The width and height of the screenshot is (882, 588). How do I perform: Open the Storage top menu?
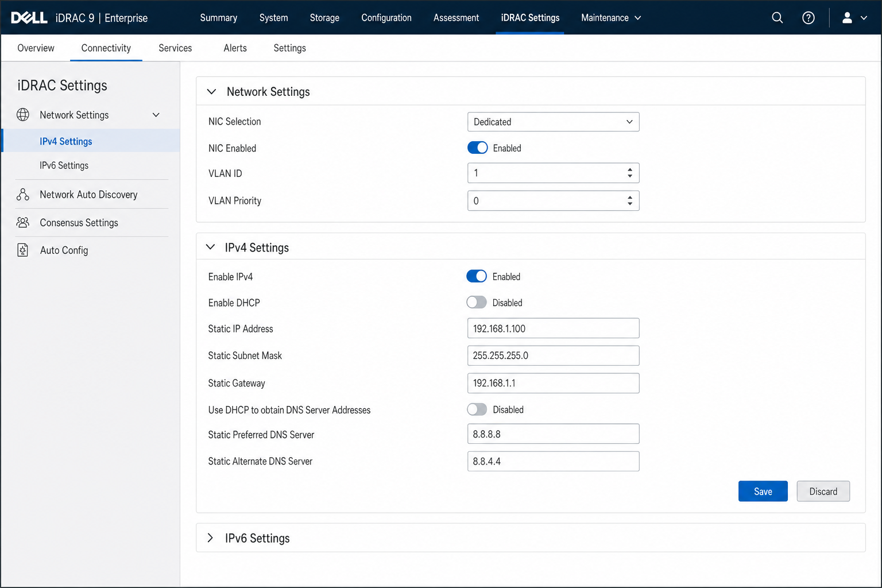click(x=324, y=18)
